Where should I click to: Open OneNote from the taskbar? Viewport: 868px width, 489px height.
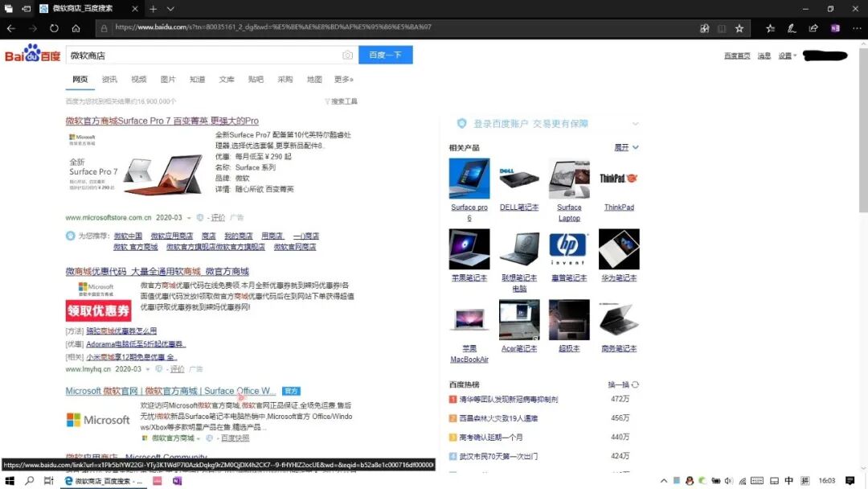tap(177, 481)
